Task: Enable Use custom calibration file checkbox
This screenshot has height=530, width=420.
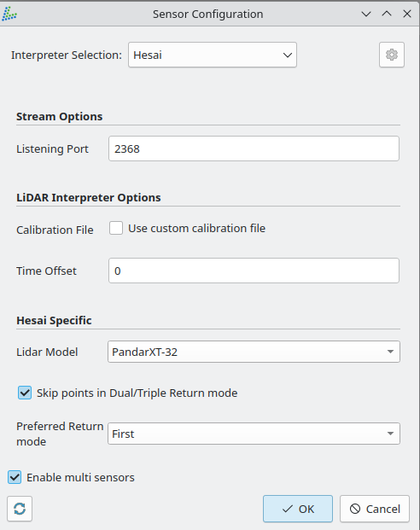Action: pos(116,228)
